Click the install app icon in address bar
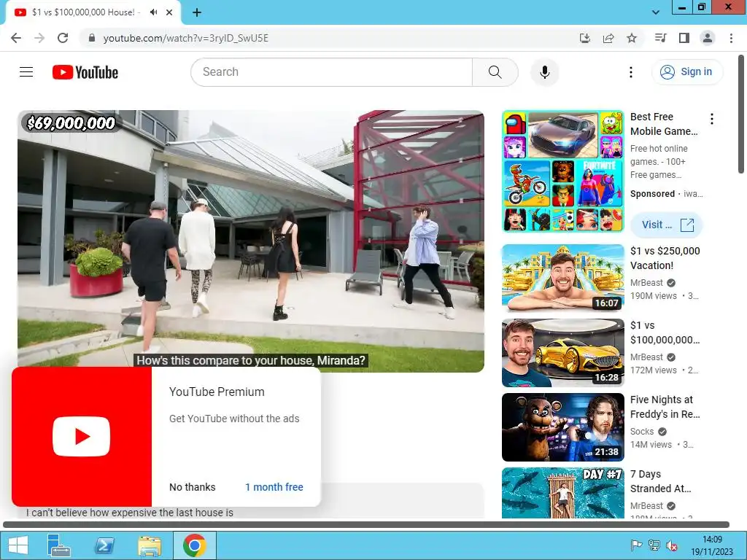 click(584, 38)
